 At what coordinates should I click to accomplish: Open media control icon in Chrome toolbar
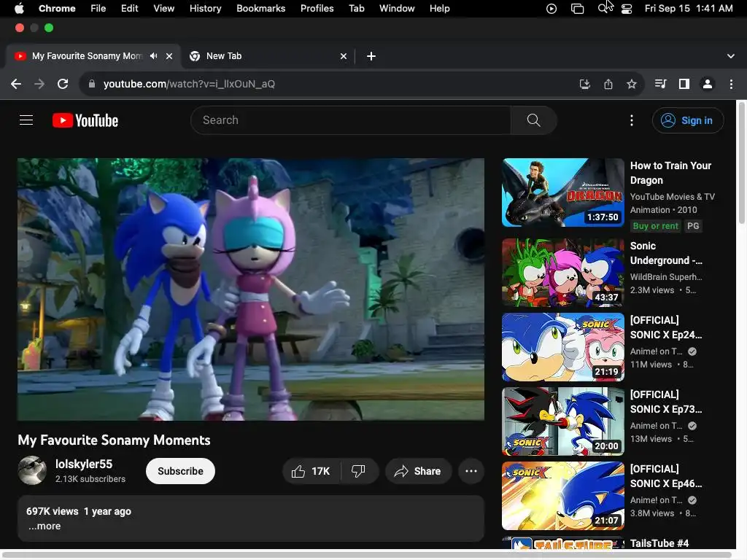tap(660, 84)
